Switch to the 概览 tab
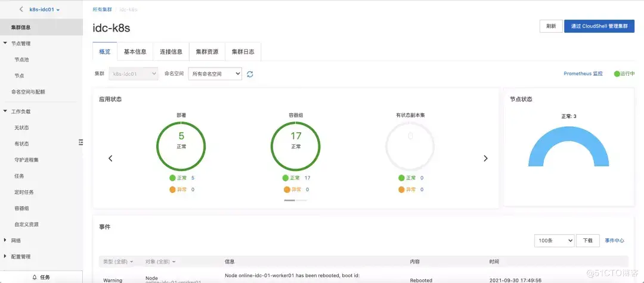 105,52
